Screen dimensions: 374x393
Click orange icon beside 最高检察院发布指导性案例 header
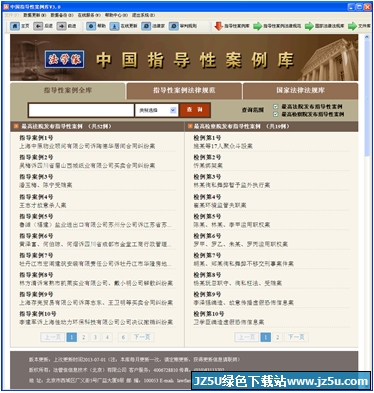tap(190, 126)
